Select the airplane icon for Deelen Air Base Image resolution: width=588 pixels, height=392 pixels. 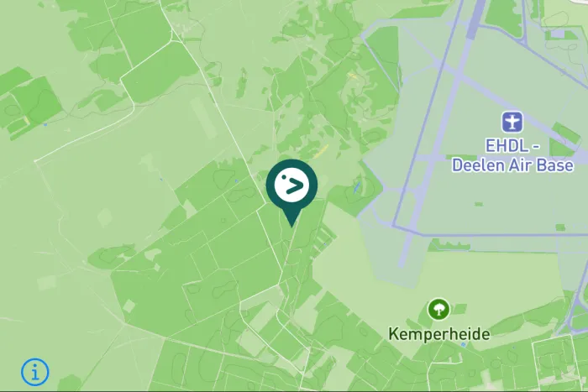click(x=512, y=123)
